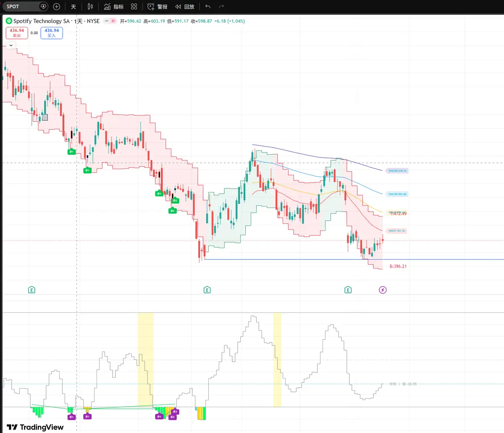Image resolution: width=504 pixels, height=433 pixels.
Task: Open the 天 time interval menu
Action: [73, 7]
